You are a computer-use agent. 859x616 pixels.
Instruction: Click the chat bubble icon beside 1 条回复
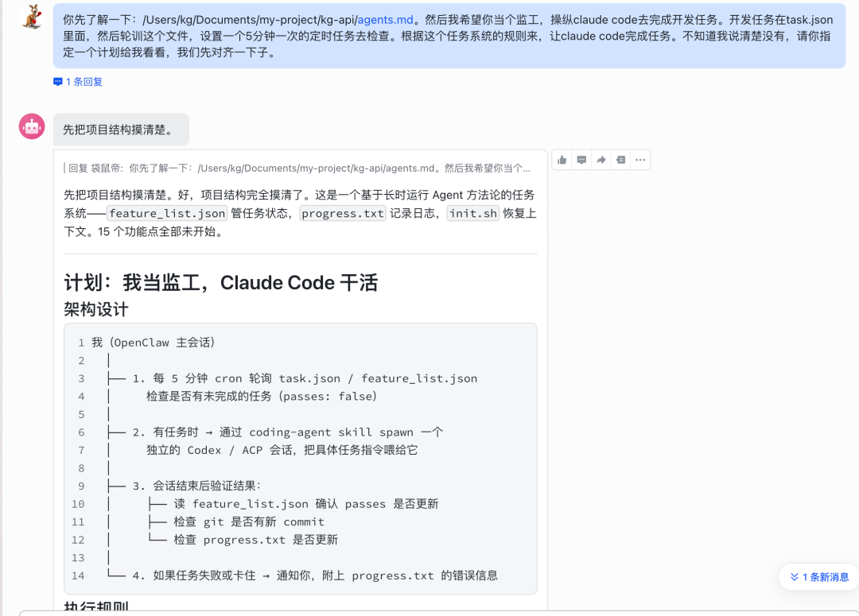(x=56, y=81)
